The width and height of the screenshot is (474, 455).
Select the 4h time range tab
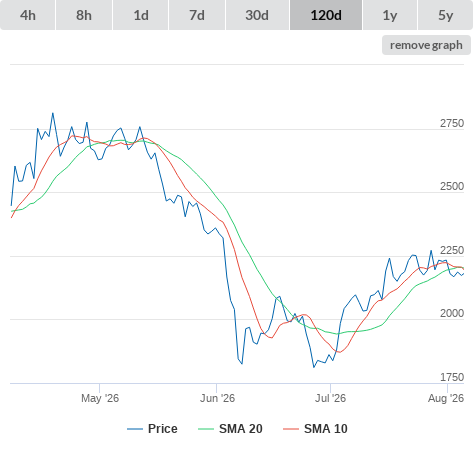point(28,15)
